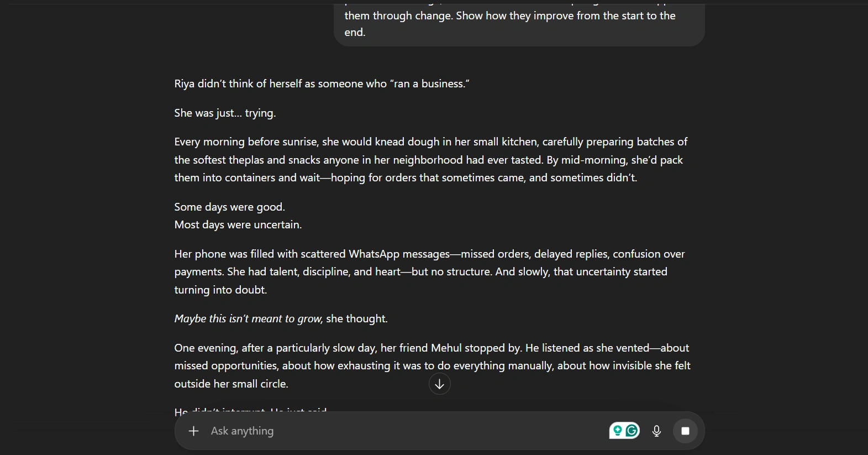868x455 pixels.
Task: Start voice dictation with microphone icon
Action: [656, 431]
